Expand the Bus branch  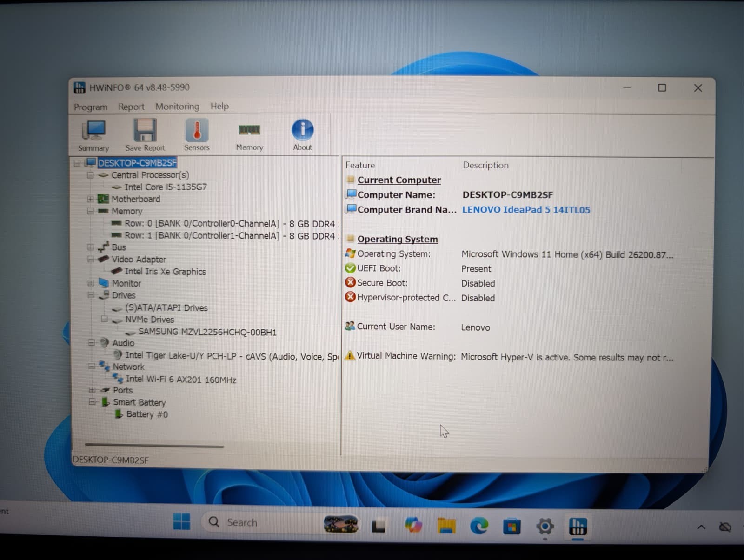tap(90, 247)
